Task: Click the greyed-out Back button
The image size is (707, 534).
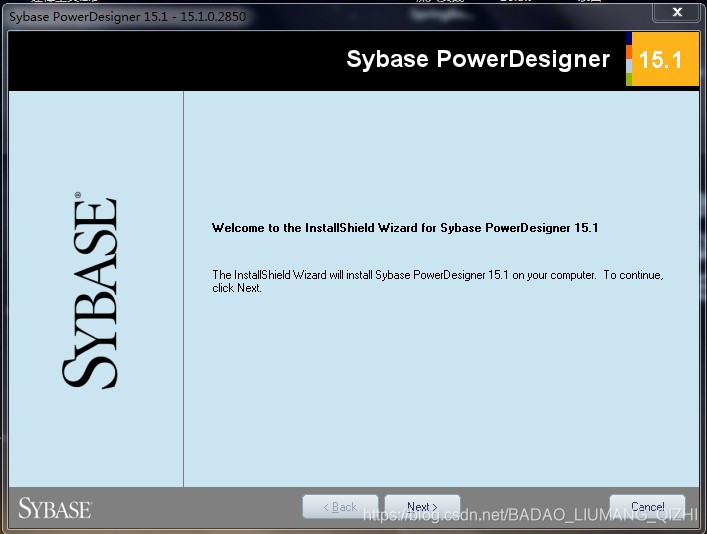Action: pyautogui.click(x=340, y=507)
